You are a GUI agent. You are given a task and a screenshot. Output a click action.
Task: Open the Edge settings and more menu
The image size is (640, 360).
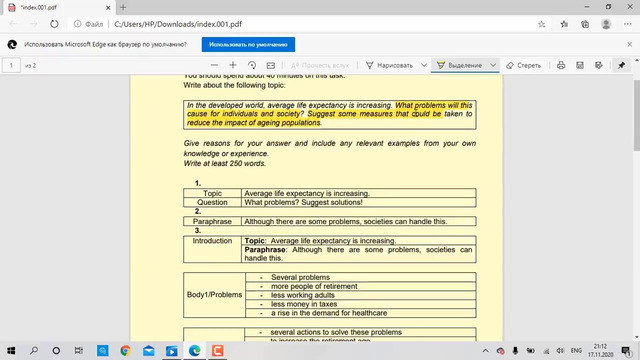[x=628, y=24]
